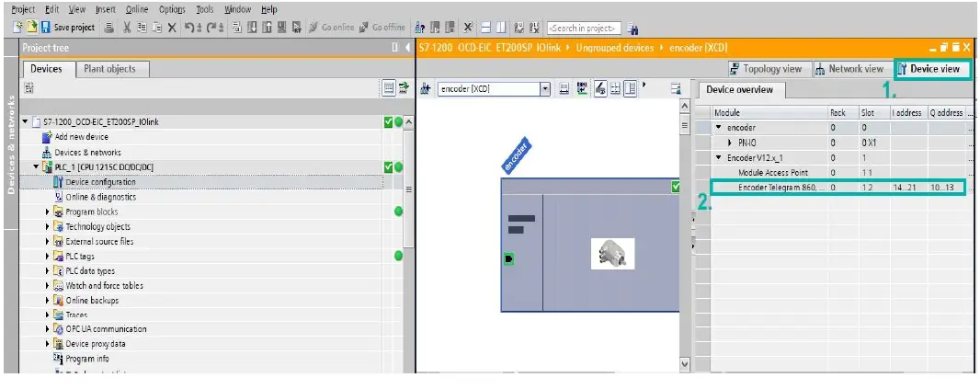Create a new project with toolbar icon
980x389 pixels.
(18, 27)
